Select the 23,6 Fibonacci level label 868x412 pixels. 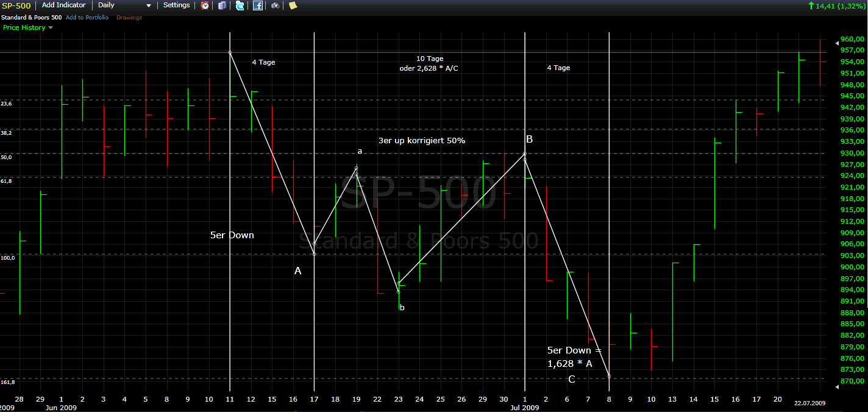pyautogui.click(x=6, y=104)
